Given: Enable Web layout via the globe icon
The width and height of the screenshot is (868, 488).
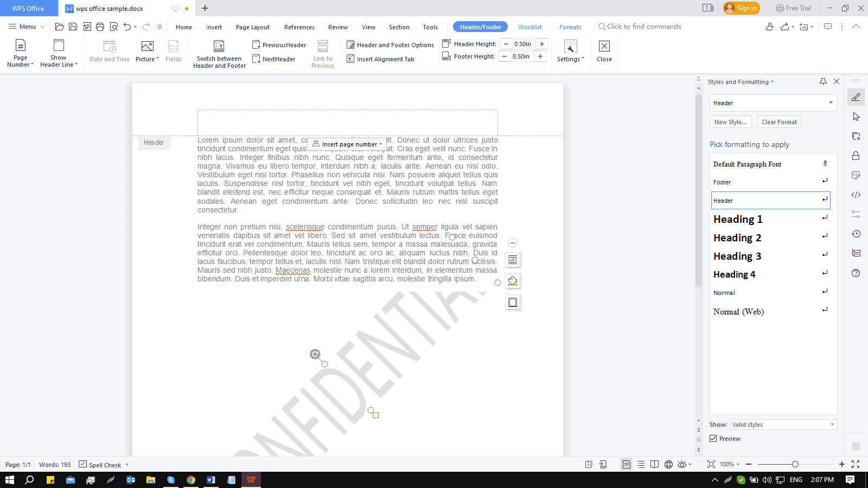Looking at the screenshot, I should tap(668, 464).
